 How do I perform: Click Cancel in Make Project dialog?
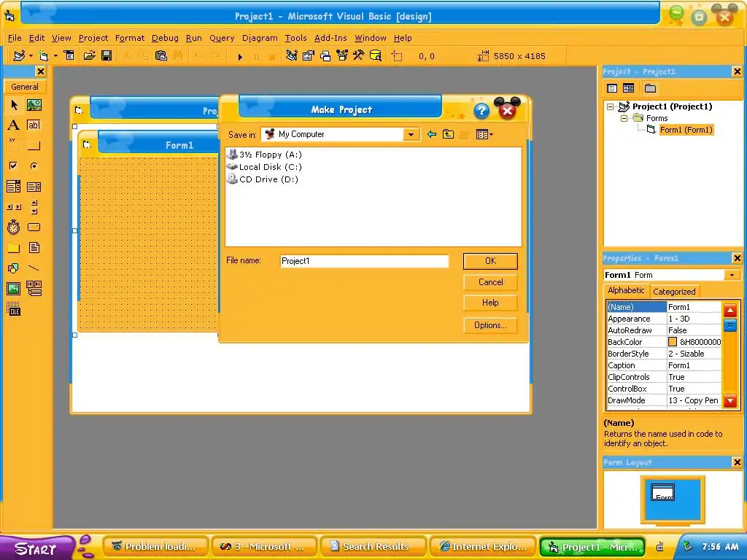[x=490, y=282]
